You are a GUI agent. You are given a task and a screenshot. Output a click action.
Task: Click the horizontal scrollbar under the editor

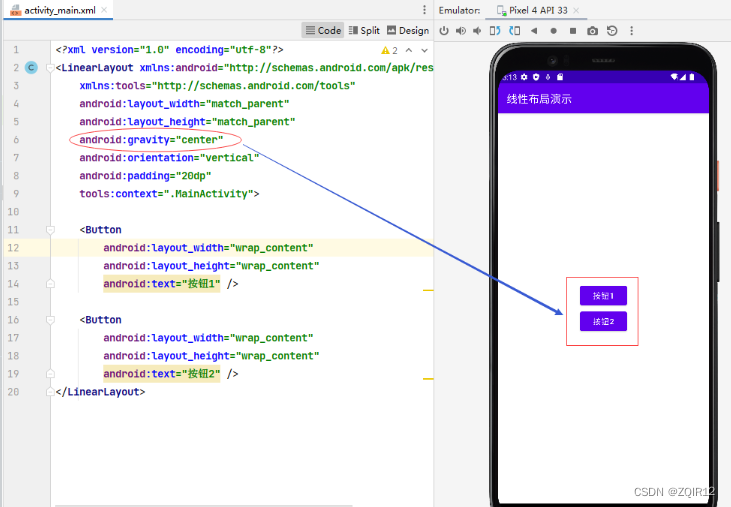(204, 505)
